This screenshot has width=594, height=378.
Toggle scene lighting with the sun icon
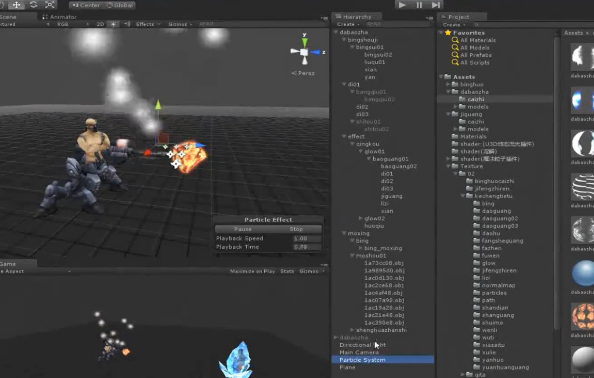pyautogui.click(x=113, y=24)
